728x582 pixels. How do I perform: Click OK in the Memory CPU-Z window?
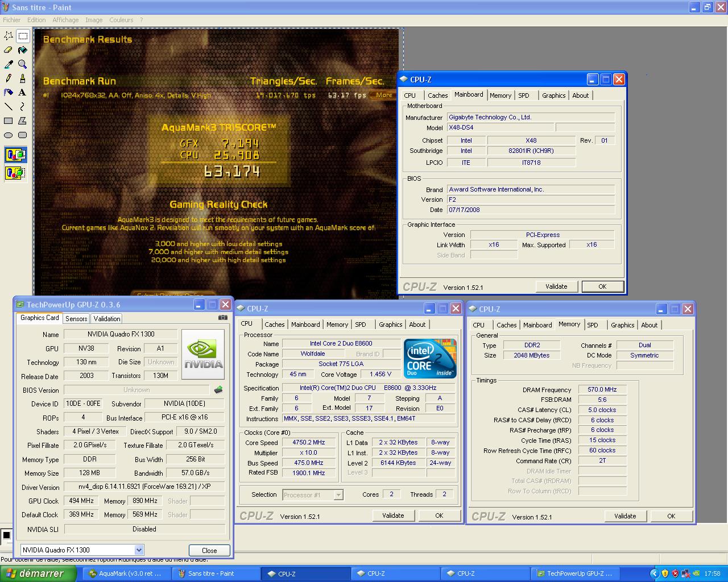coord(671,516)
